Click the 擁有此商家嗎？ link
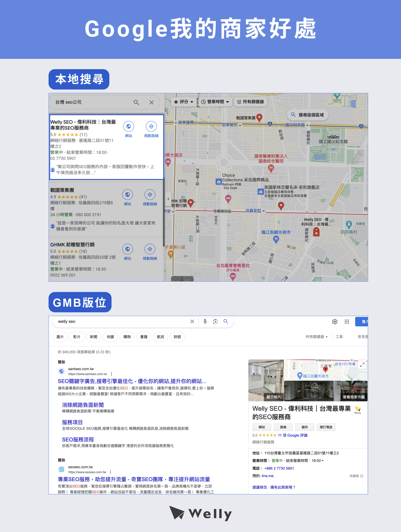Image resolution: width=401 pixels, height=532 pixels. [x=283, y=487]
